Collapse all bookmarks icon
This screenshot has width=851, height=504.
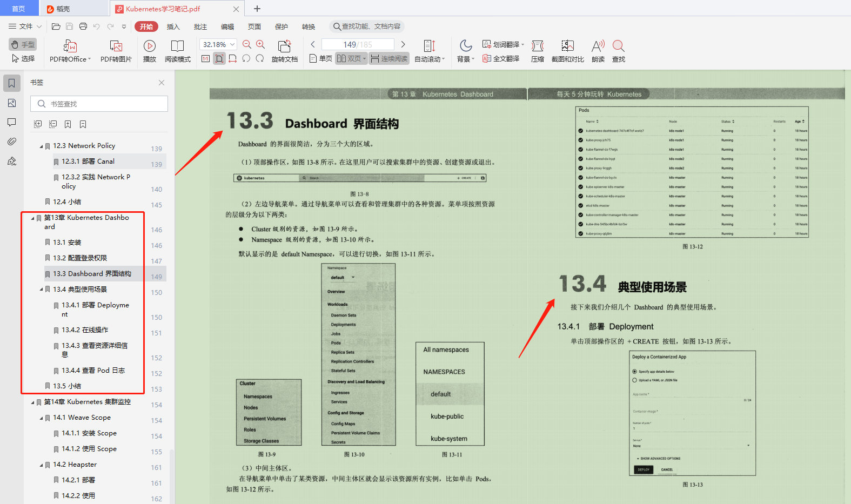click(53, 124)
